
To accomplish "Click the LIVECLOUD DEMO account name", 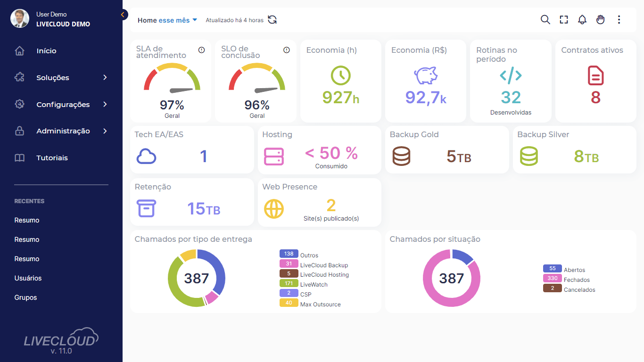I will tap(63, 24).
